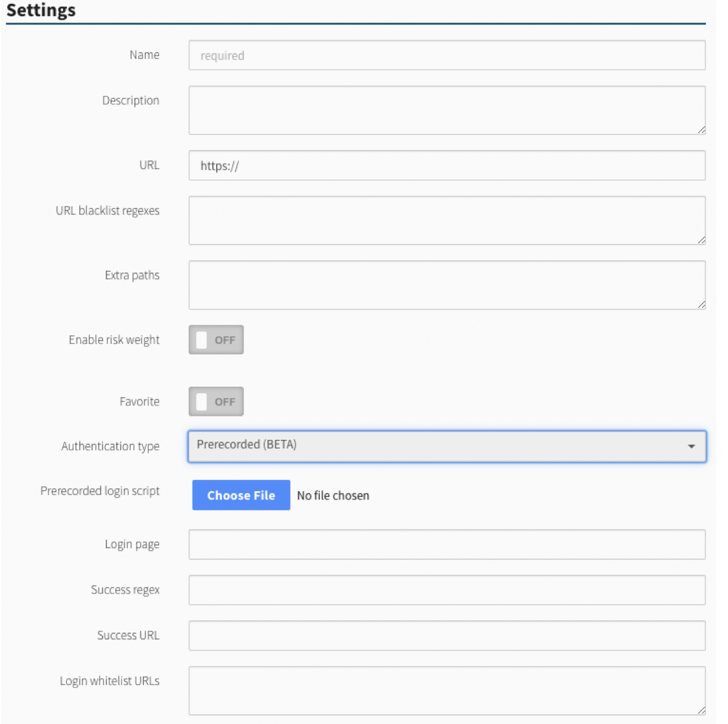728x724 pixels.
Task: Click the Choose File button
Action: [241, 495]
